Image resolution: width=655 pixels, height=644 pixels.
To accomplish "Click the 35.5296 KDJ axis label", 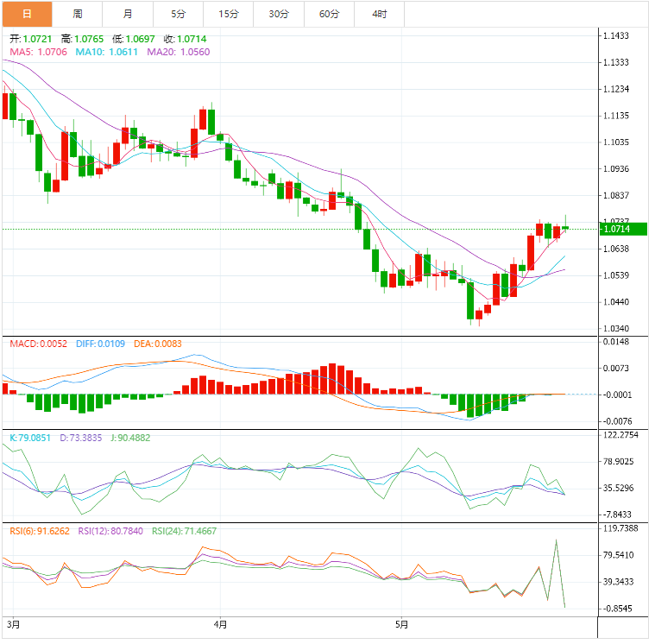I will [x=618, y=488].
